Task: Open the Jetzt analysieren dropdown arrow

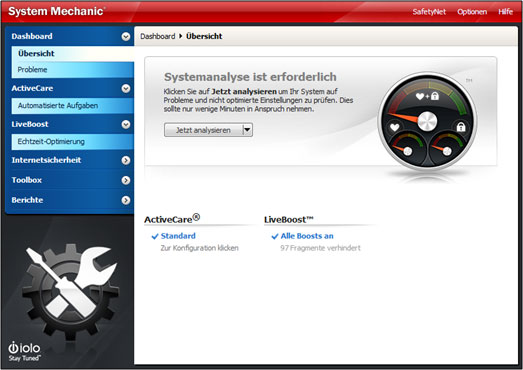Action: click(247, 130)
